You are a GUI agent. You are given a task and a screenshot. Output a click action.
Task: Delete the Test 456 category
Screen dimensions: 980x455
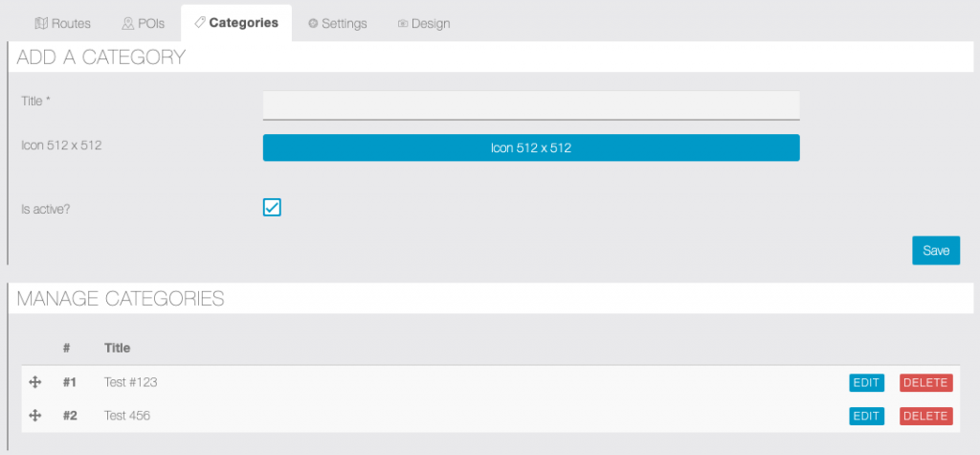[925, 416]
